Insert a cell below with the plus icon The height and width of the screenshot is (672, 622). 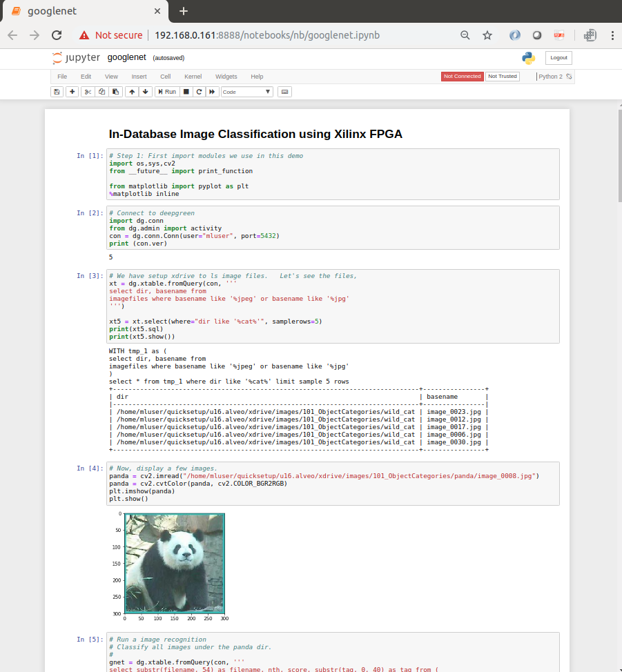tap(72, 92)
